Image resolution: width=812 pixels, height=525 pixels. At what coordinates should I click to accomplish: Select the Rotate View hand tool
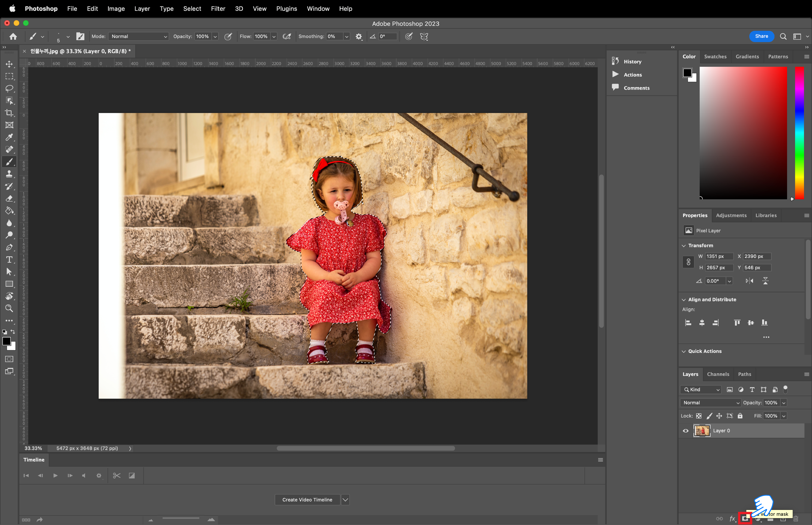pos(9,296)
